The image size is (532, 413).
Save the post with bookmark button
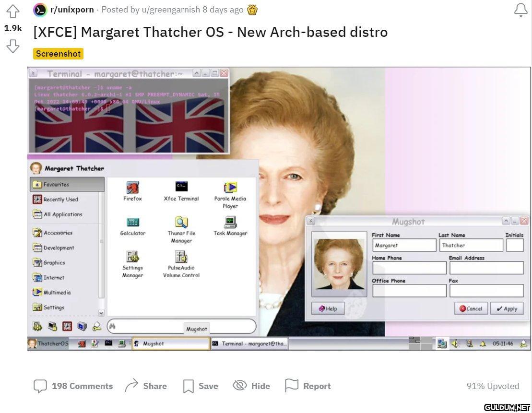tap(201, 386)
